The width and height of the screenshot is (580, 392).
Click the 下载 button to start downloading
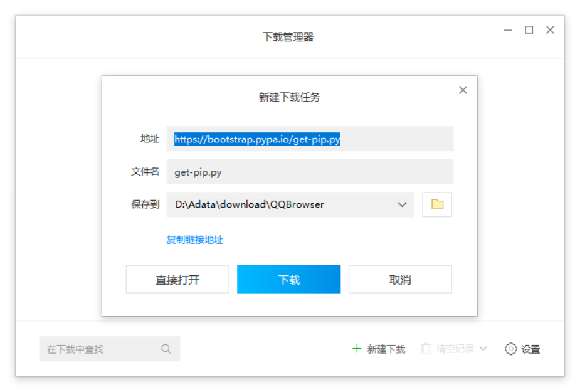point(288,278)
